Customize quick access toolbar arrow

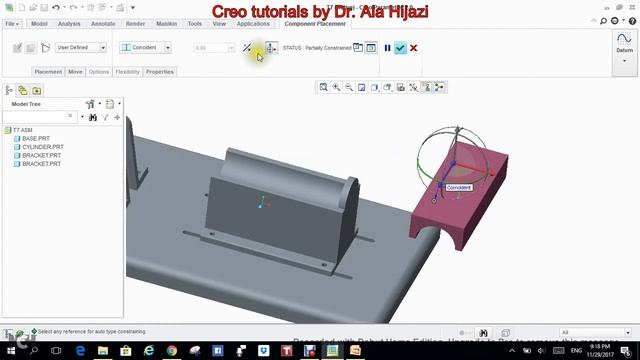click(x=133, y=8)
